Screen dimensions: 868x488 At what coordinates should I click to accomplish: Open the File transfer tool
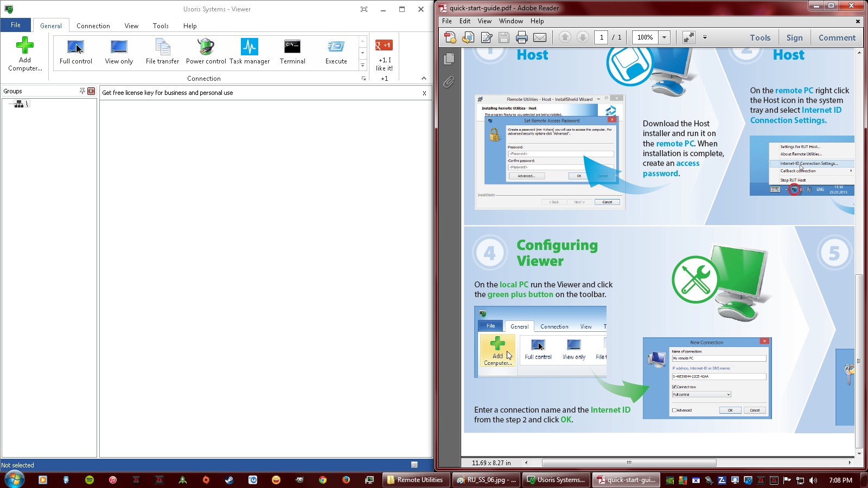pyautogui.click(x=162, y=52)
